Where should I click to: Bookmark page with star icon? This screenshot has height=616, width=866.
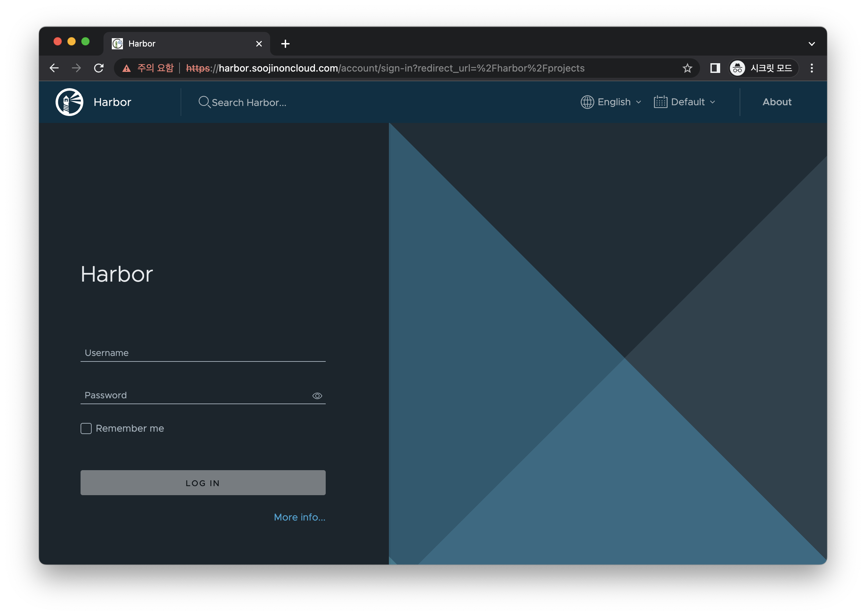click(687, 68)
